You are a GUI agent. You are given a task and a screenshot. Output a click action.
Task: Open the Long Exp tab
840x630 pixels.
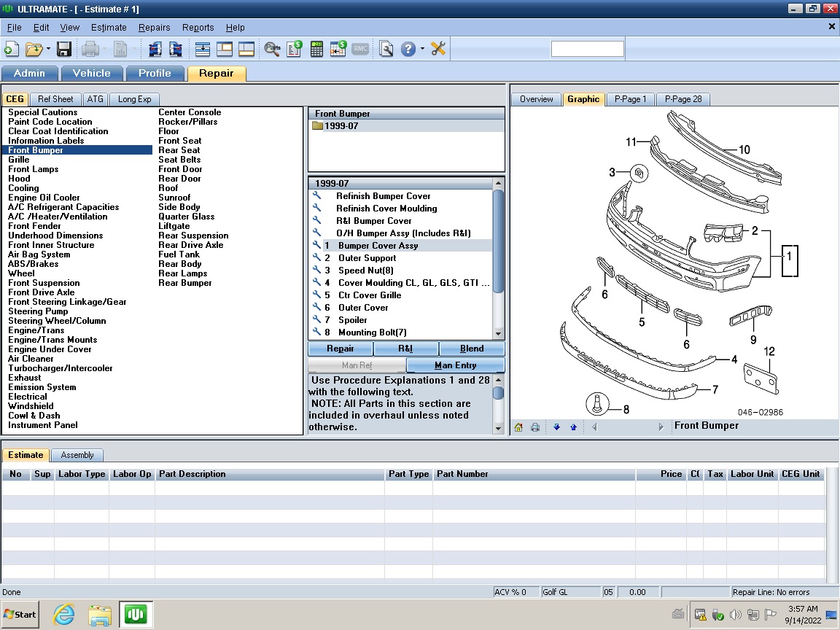pos(134,99)
